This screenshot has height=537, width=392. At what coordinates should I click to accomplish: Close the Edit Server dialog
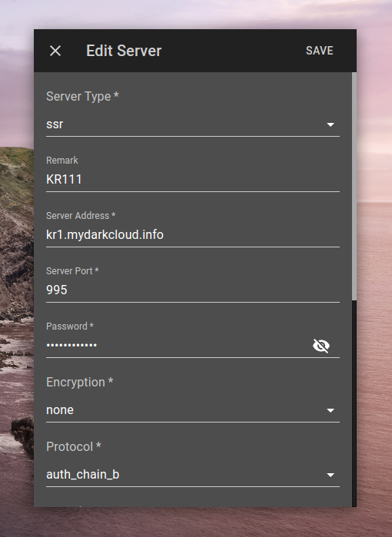(x=55, y=51)
